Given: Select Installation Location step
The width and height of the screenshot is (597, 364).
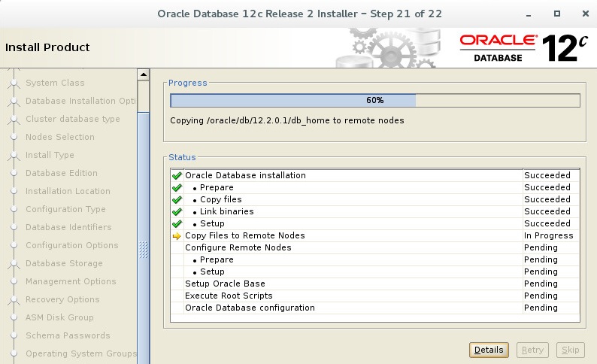Looking at the screenshot, I should point(68,191).
